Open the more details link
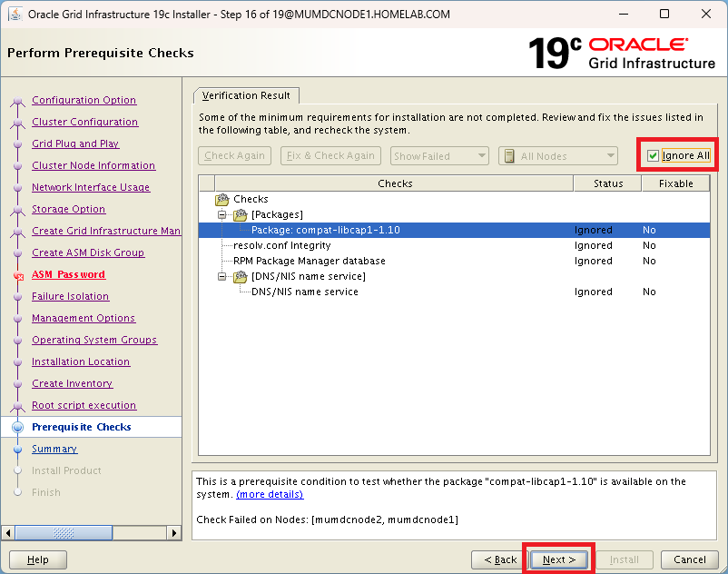This screenshot has width=728, height=574. (270, 495)
